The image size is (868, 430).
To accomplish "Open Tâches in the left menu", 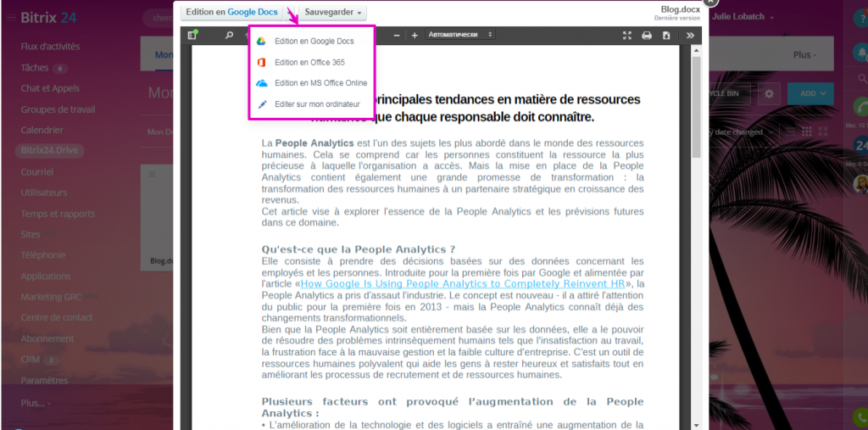I will pos(35,68).
